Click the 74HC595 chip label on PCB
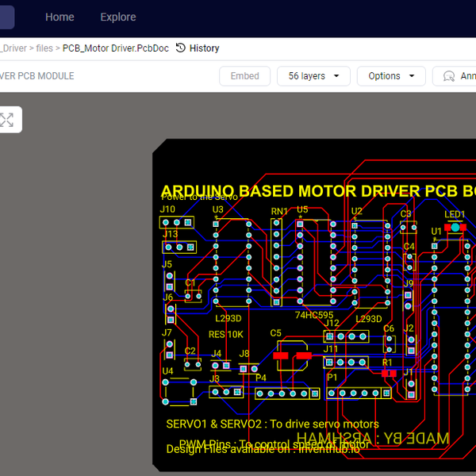The height and width of the screenshot is (476, 476). coord(314,315)
